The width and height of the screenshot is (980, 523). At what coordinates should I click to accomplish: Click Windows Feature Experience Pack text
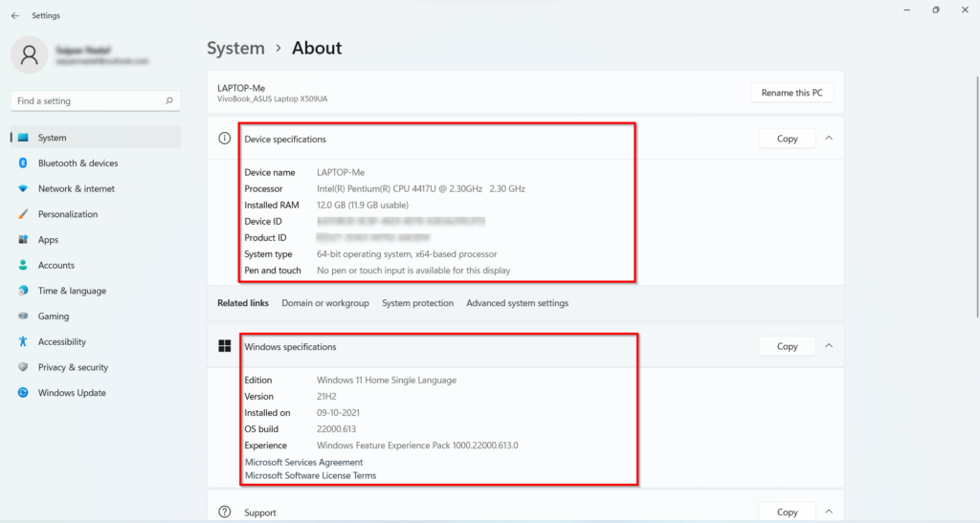[417, 446]
